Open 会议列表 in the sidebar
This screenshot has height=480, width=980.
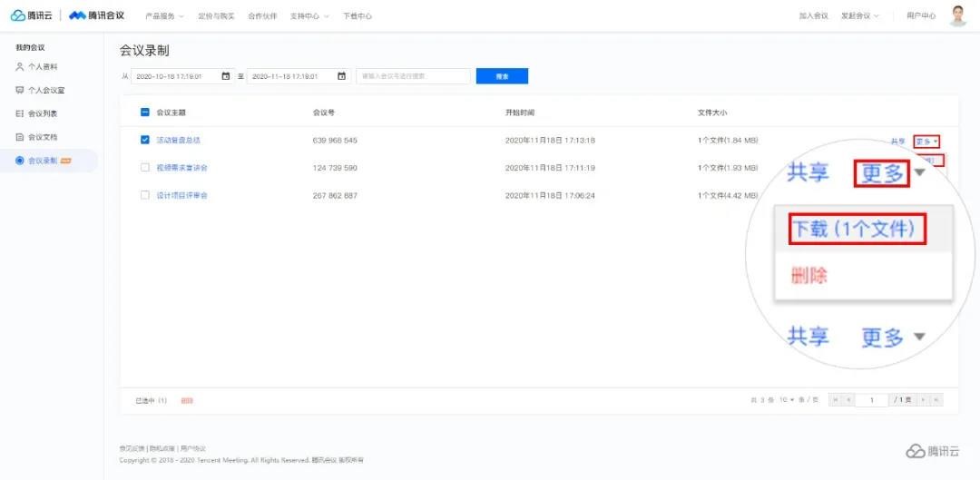[42, 113]
